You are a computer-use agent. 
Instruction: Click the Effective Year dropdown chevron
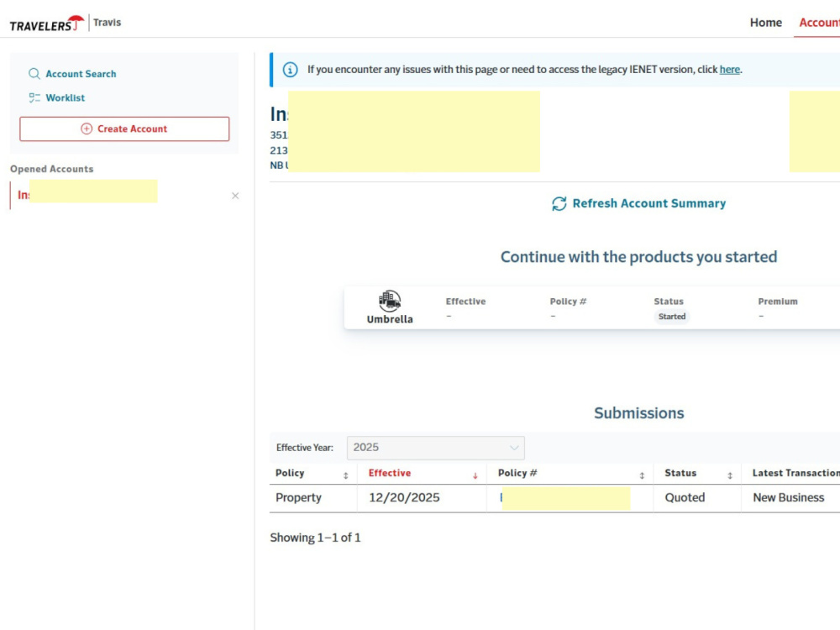[514, 448]
